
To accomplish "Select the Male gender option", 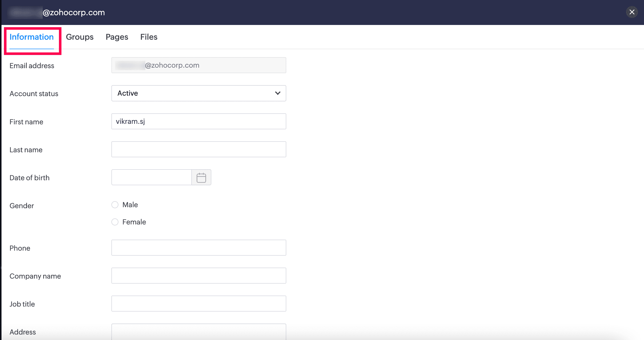I will click(115, 205).
